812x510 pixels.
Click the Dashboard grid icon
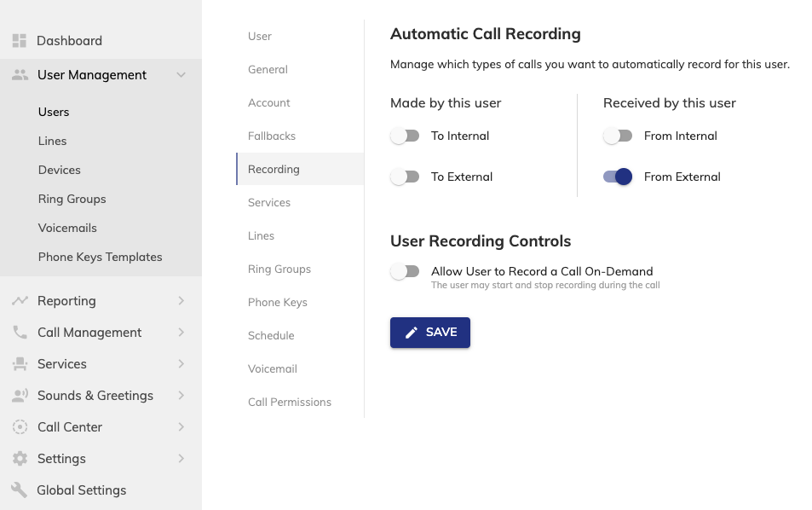pyautogui.click(x=19, y=40)
